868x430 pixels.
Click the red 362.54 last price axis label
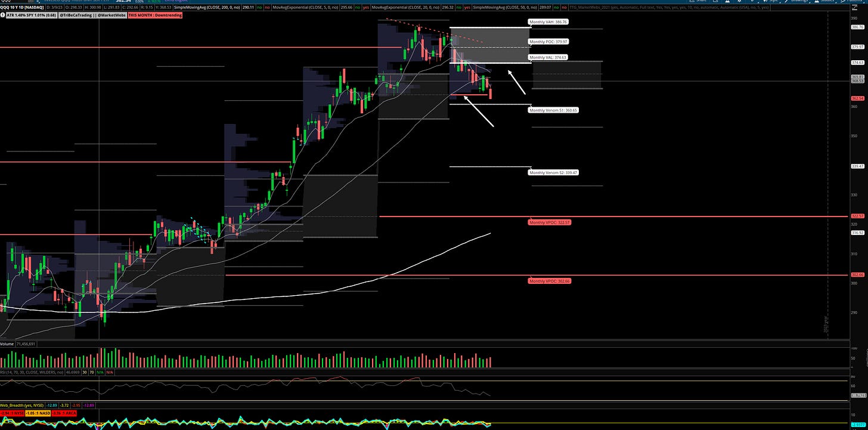(858, 98)
